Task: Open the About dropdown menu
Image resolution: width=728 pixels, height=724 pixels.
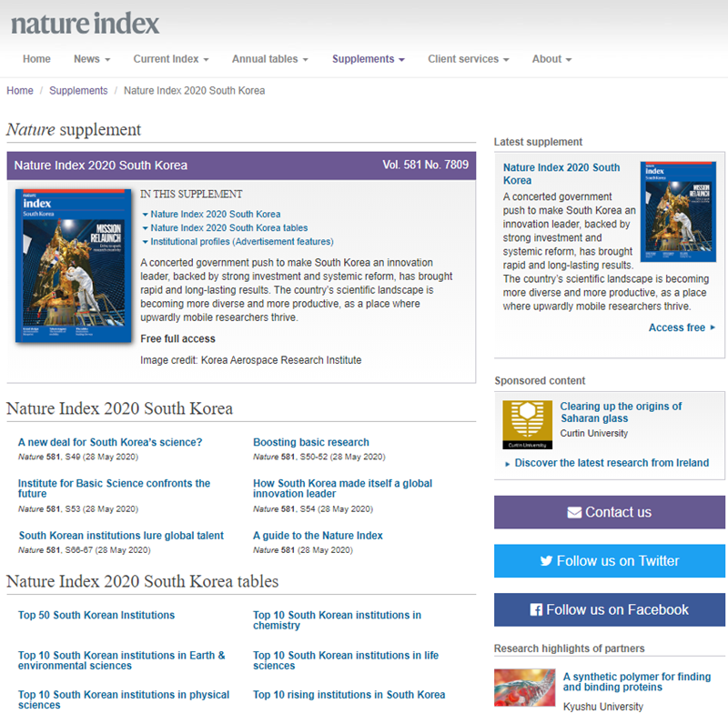Action: pos(551,59)
